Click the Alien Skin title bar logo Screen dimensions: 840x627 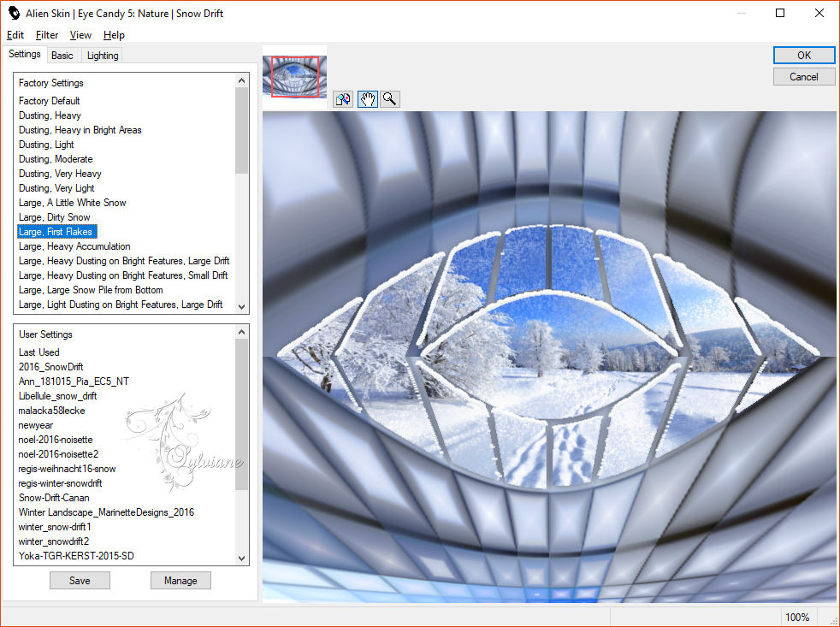pyautogui.click(x=14, y=14)
